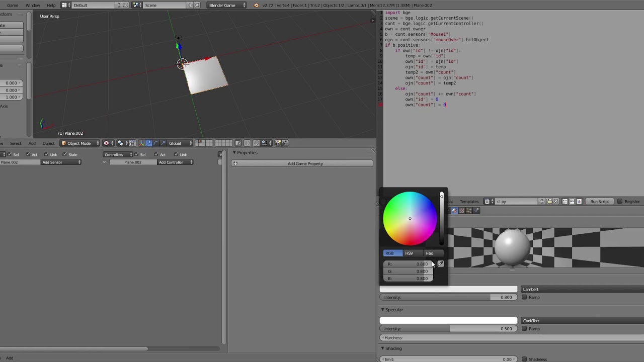Open the Add Sensor dropdown
The height and width of the screenshot is (362, 644).
coord(61,162)
